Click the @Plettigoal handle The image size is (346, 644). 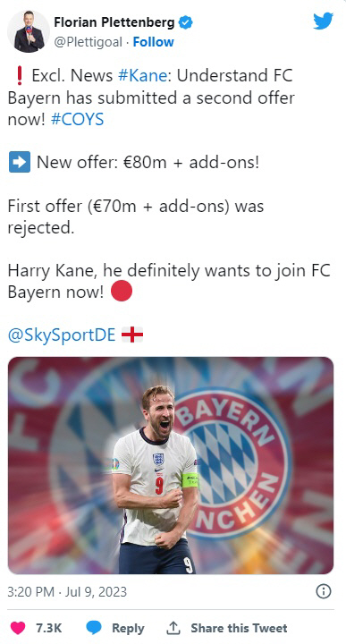coord(88,42)
